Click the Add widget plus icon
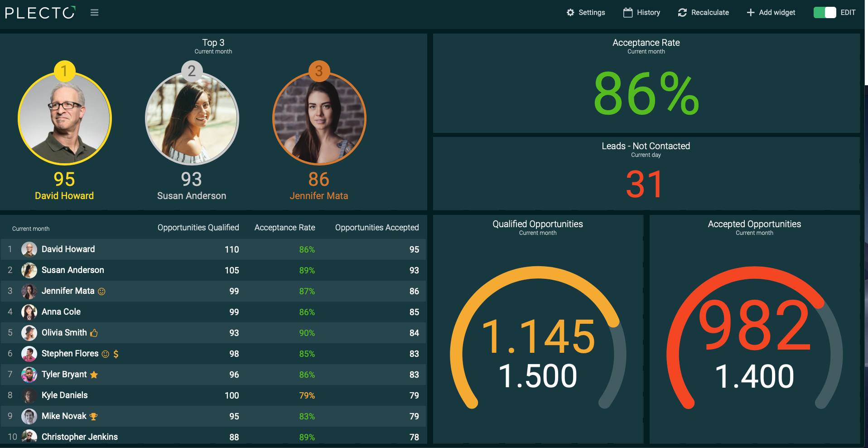The image size is (868, 448). tap(750, 13)
